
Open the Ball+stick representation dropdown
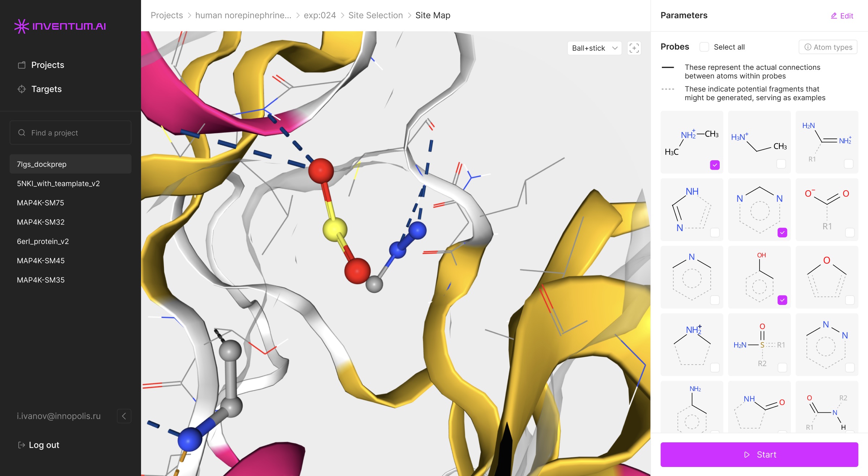click(594, 48)
